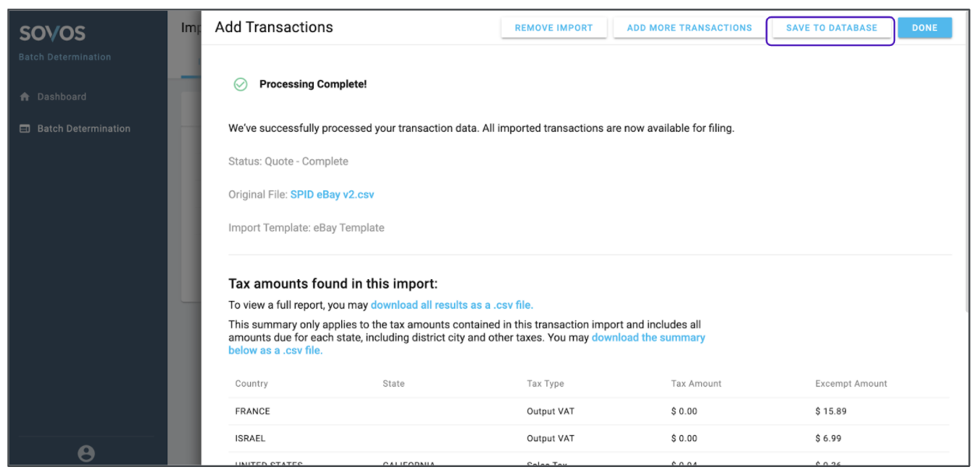
Task: Click the SOVOS logo
Action: point(52,34)
